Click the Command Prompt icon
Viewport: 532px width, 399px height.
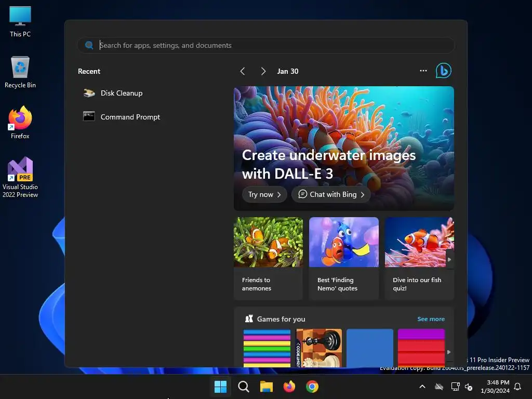click(x=89, y=116)
